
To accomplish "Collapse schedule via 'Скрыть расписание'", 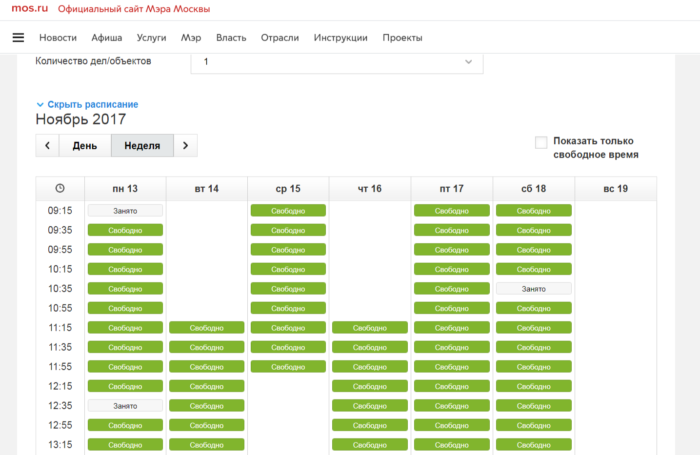I will coord(87,105).
